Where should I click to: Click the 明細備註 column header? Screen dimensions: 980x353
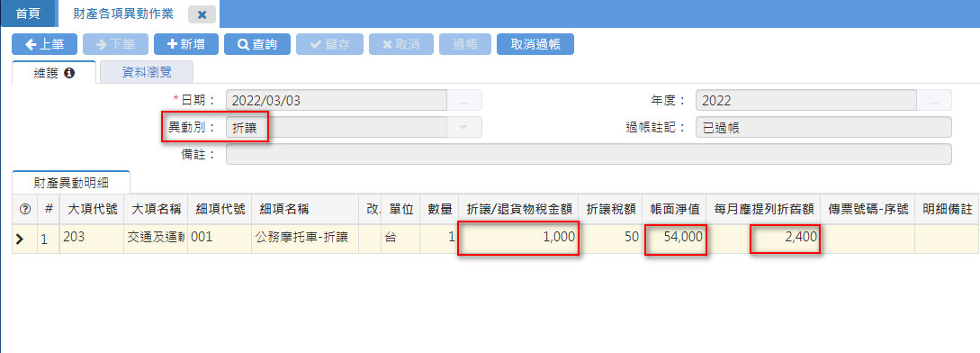coord(947,209)
